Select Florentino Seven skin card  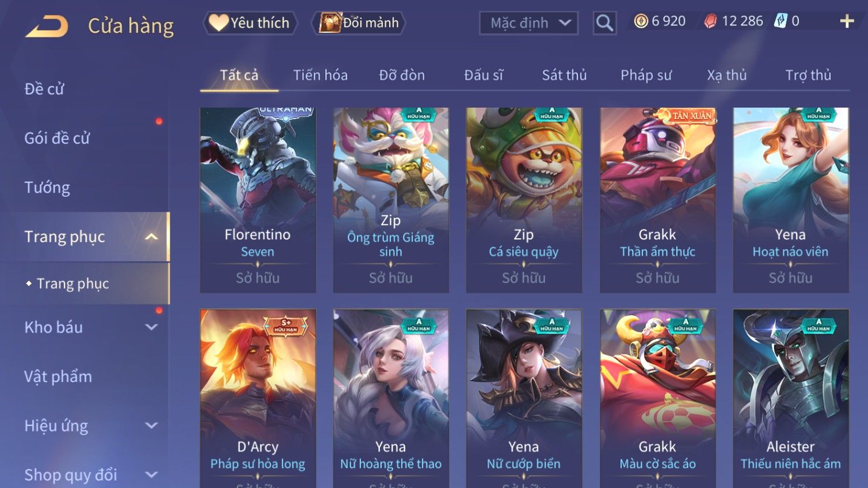258,200
